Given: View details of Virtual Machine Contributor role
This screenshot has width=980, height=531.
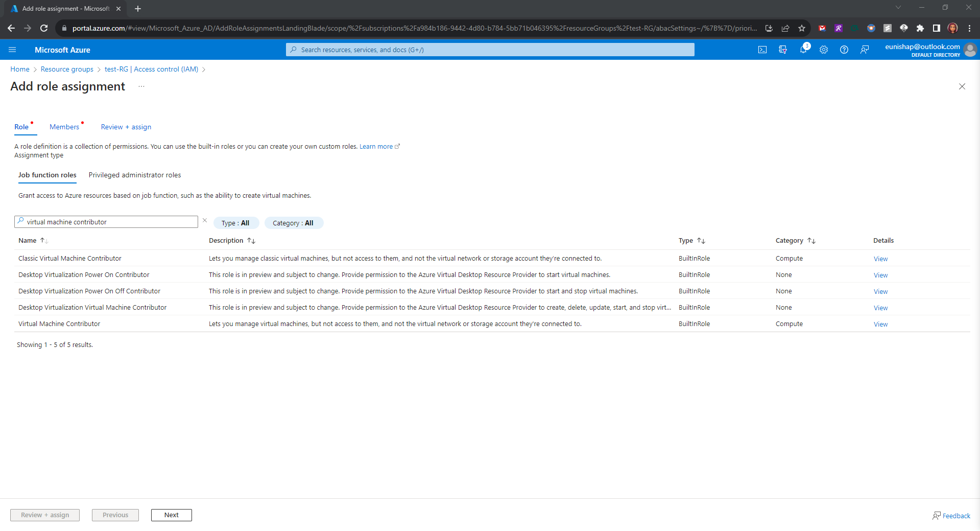Looking at the screenshot, I should (x=880, y=324).
